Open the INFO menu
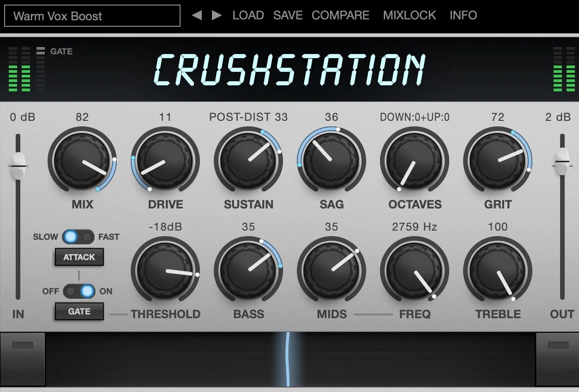The height and width of the screenshot is (392, 579). pyautogui.click(x=463, y=15)
